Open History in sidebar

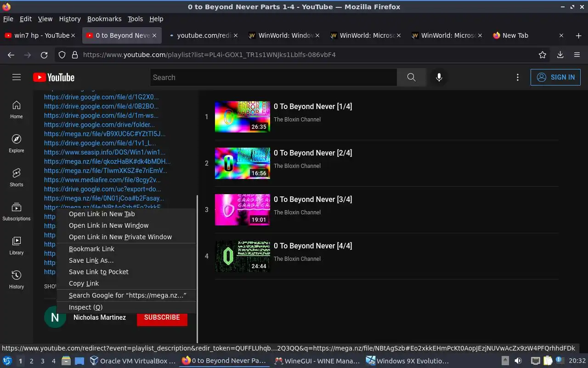click(17, 280)
